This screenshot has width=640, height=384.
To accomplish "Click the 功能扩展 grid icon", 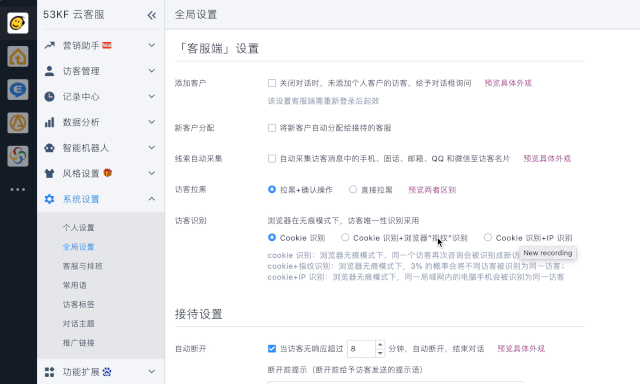I will (49, 372).
